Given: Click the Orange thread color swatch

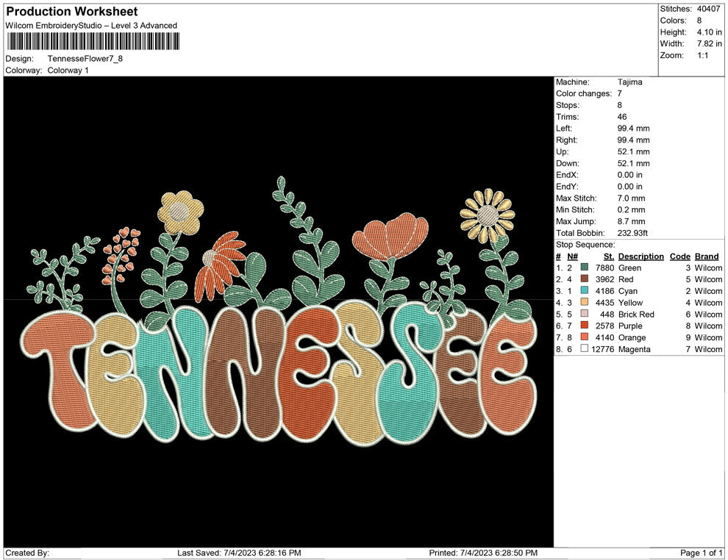Looking at the screenshot, I should (585, 337).
